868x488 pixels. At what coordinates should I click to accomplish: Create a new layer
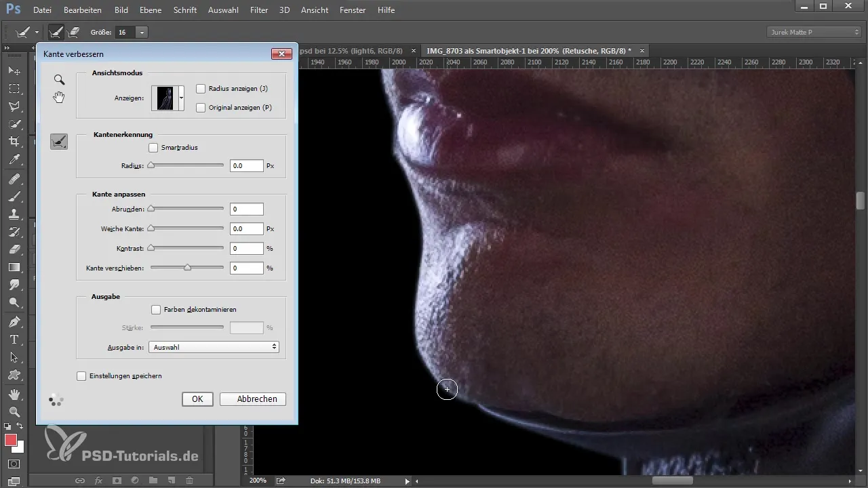click(172, 481)
